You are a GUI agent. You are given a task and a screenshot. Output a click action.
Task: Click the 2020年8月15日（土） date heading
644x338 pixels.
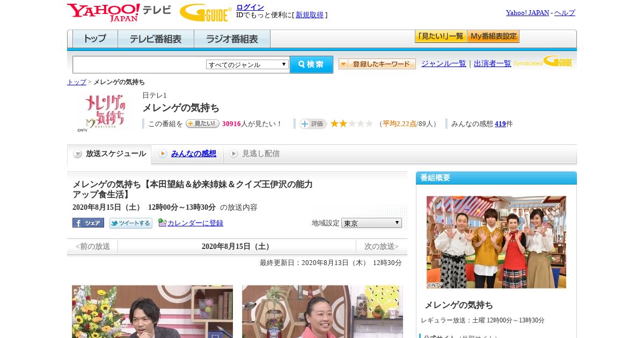237,247
